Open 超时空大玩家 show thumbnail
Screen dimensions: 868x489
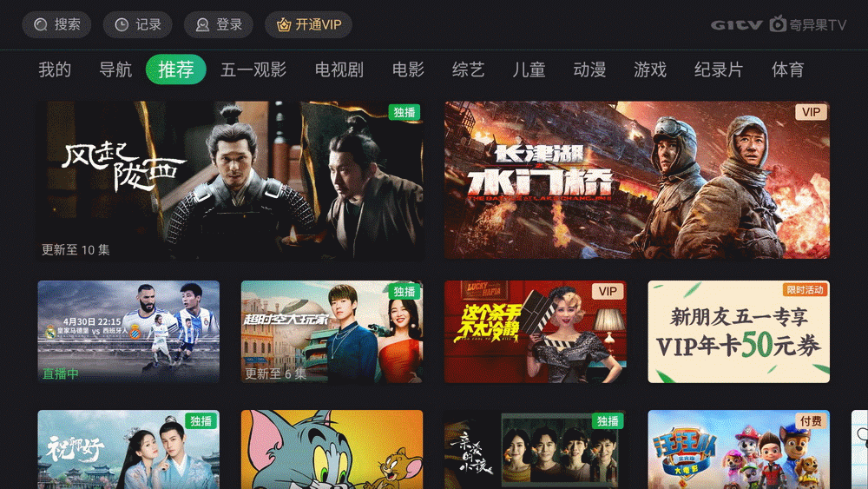[332, 332]
